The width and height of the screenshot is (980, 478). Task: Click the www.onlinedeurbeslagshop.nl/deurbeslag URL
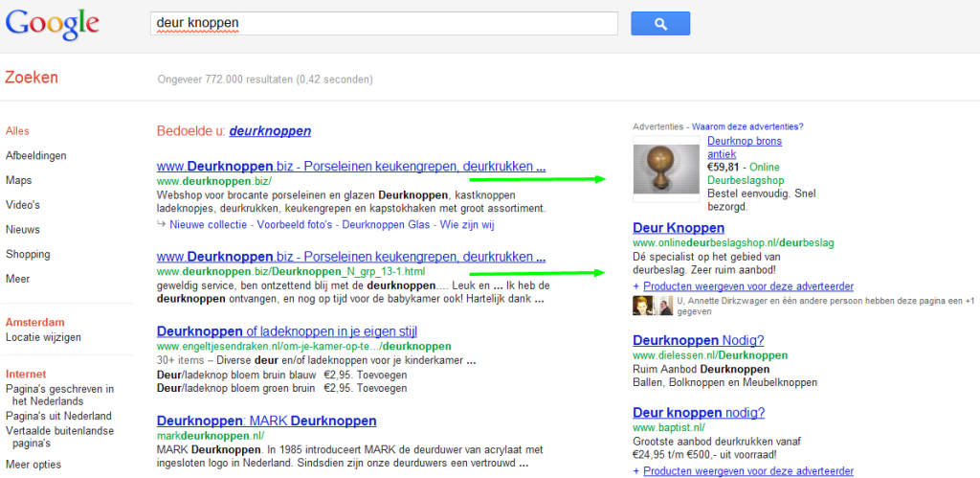coord(733,242)
